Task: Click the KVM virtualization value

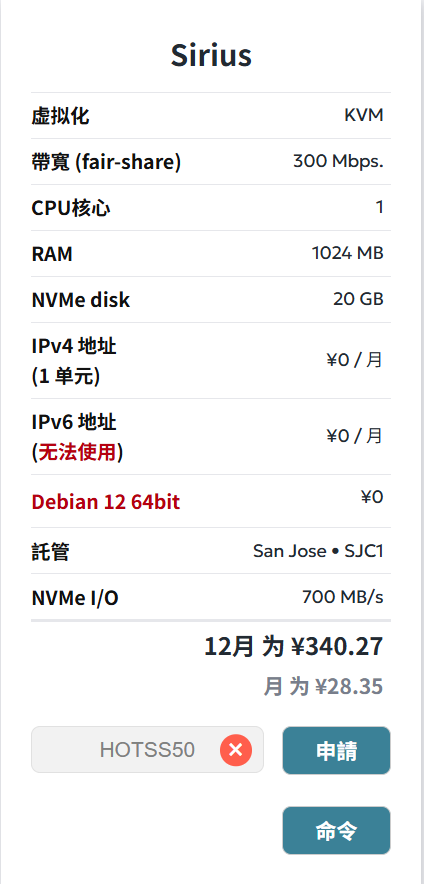Action: [364, 116]
